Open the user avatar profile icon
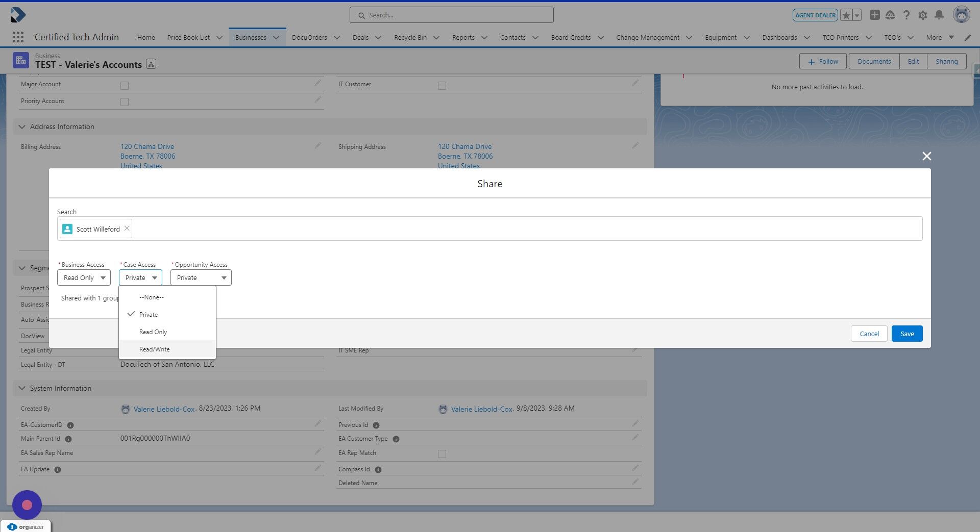980x532 pixels. (962, 14)
